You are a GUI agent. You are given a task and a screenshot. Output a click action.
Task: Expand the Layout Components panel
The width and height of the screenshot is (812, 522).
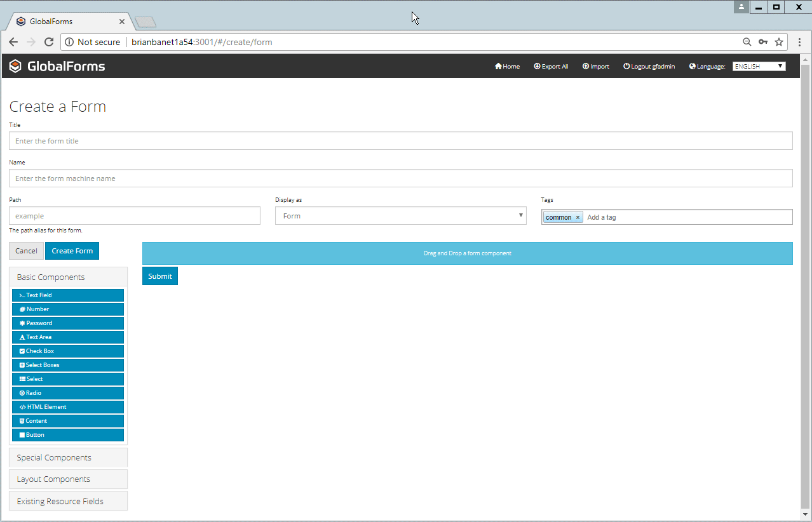pos(68,479)
